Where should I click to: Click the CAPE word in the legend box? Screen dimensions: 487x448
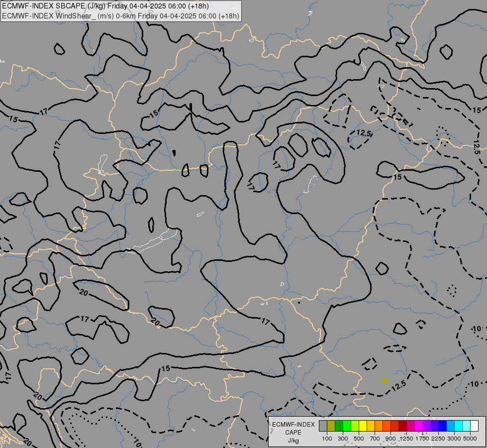[x=293, y=433]
